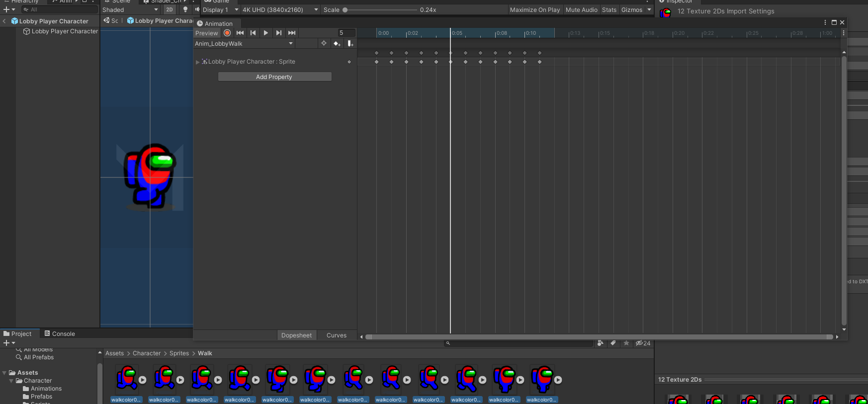Screen dimensions: 868x404
Task: Search by type in Project panel
Action: (601, 343)
